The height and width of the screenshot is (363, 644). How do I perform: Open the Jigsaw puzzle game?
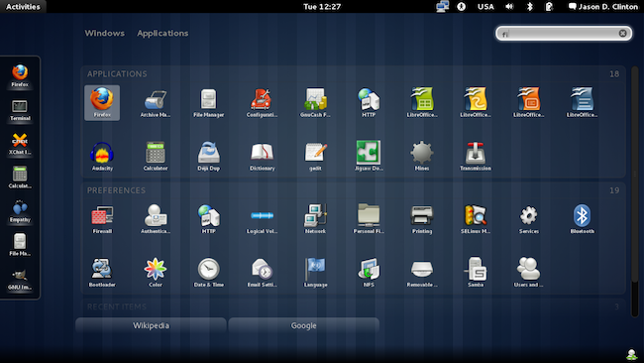[x=369, y=157]
